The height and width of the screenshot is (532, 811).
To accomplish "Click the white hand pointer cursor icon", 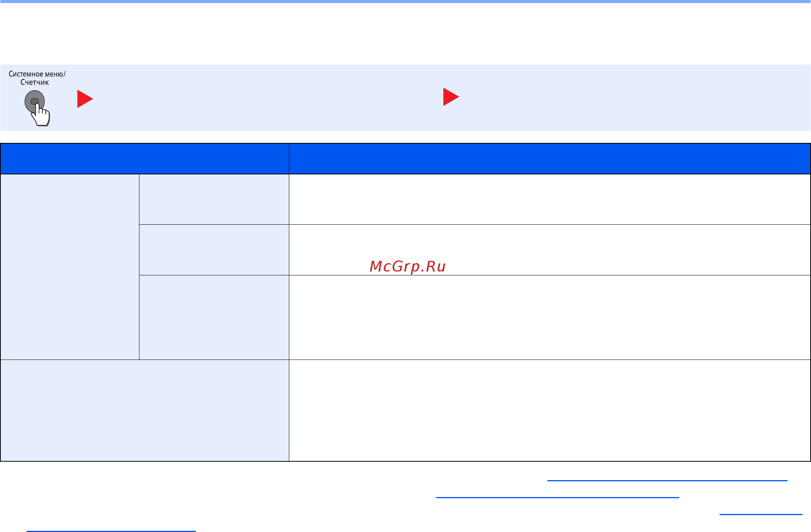I will 41,115.
